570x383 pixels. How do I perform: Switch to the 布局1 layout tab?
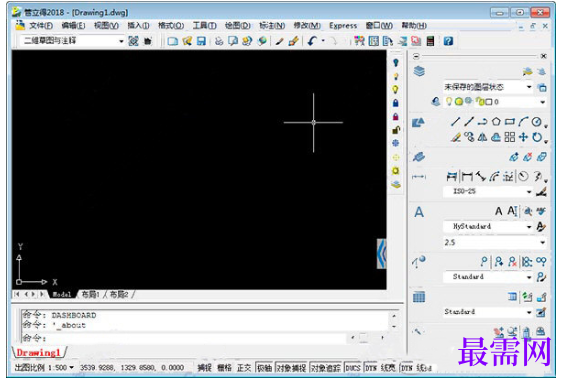tap(90, 294)
